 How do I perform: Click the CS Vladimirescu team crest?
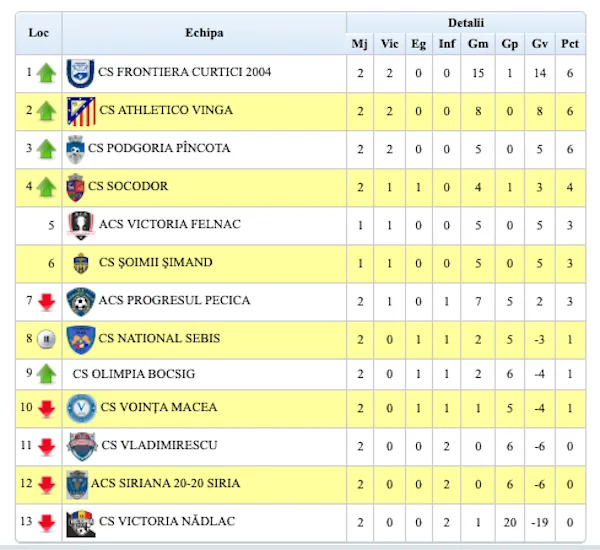click(81, 446)
